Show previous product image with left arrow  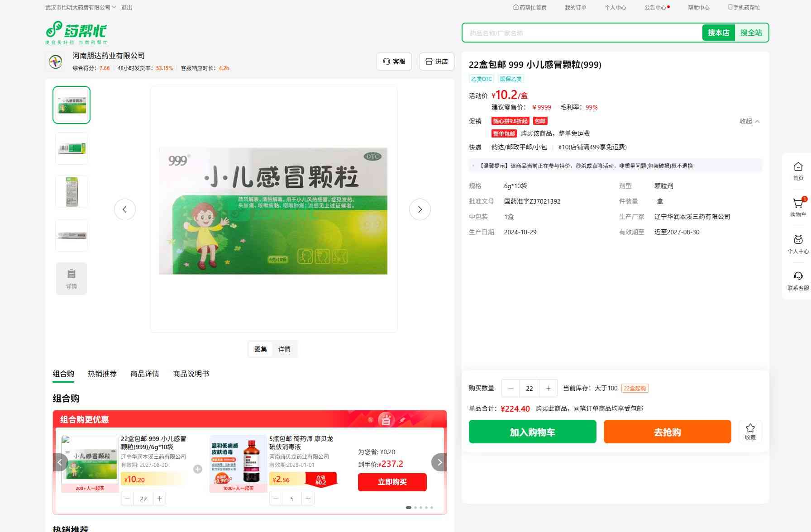125,209
